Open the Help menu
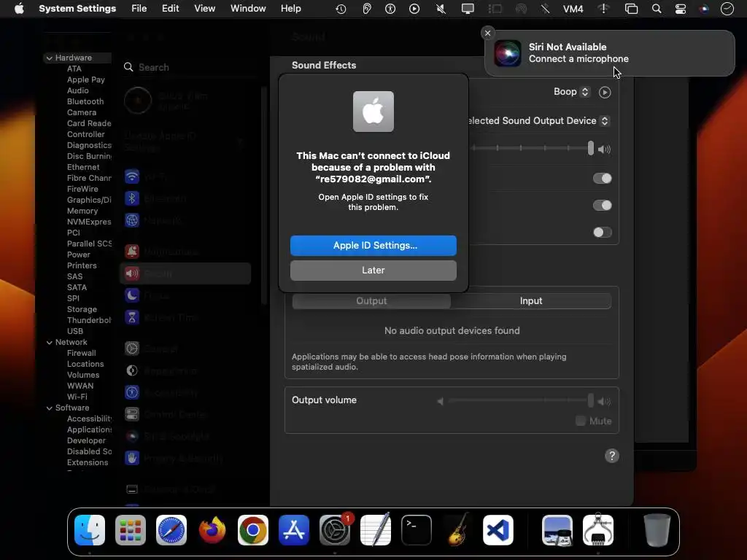The height and width of the screenshot is (560, 747). 290,9
